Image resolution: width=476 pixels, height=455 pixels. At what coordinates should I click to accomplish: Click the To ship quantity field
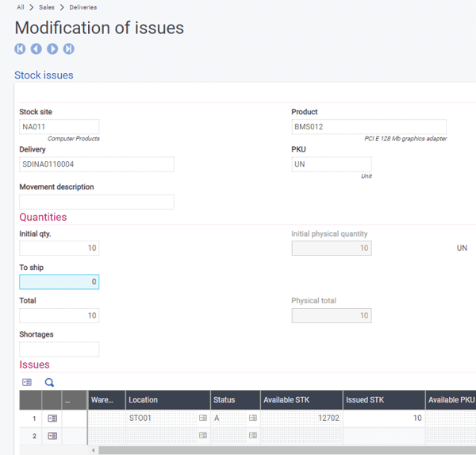[59, 282]
